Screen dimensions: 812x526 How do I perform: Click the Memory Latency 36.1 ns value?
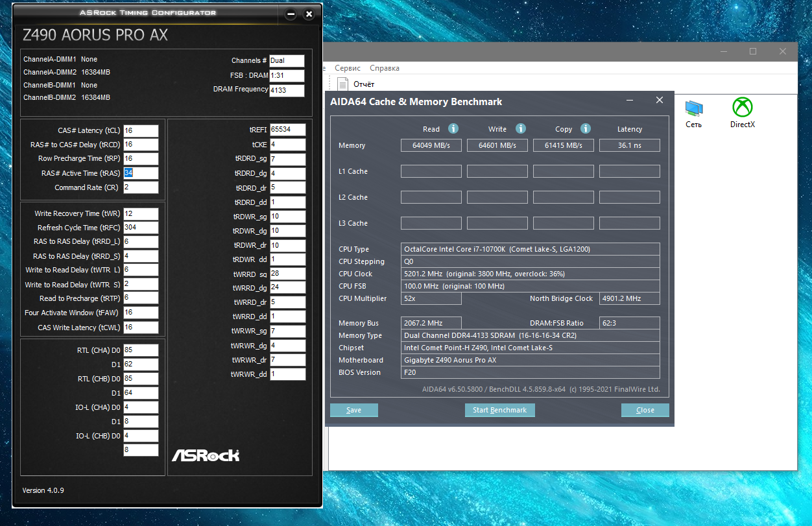click(630, 145)
